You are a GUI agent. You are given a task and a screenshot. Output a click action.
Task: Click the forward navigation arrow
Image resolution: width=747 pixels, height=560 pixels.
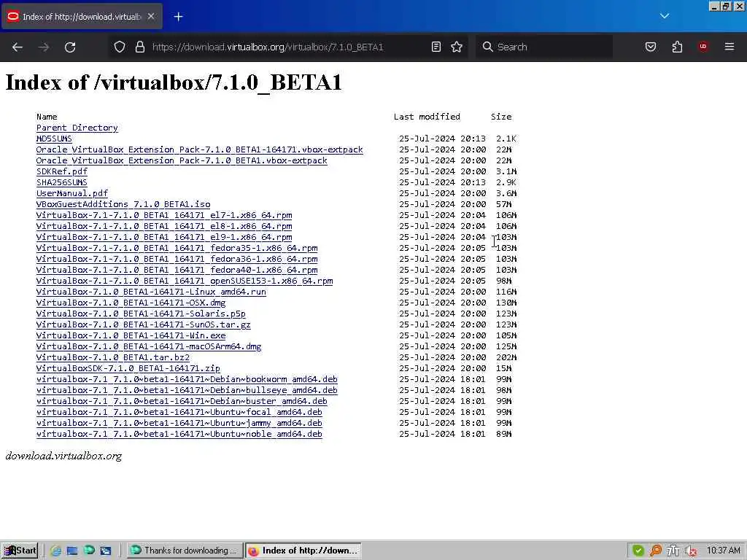click(44, 47)
